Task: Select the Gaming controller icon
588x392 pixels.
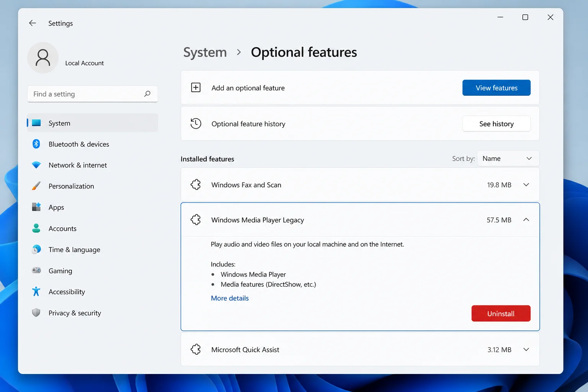Action: (36, 270)
